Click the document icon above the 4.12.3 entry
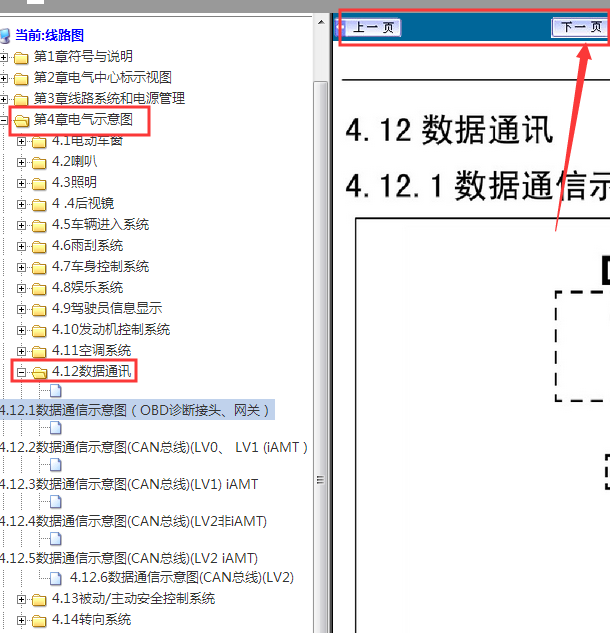 click(56, 465)
